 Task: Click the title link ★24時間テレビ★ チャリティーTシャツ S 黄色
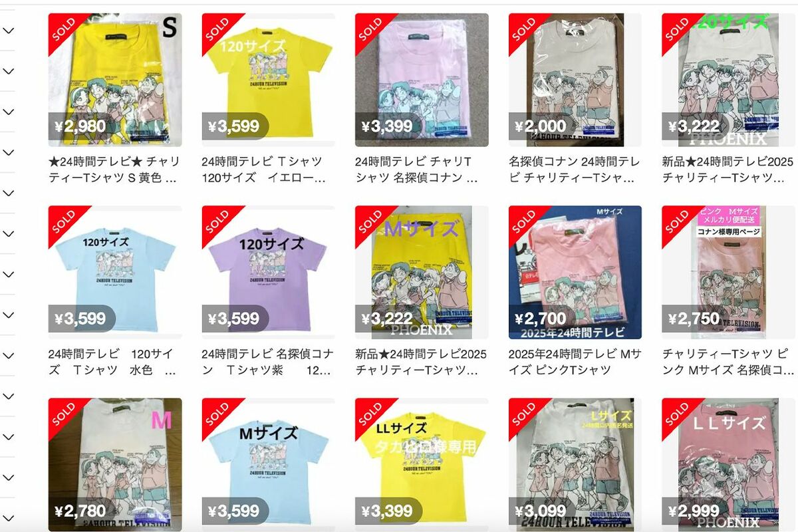click(113, 170)
